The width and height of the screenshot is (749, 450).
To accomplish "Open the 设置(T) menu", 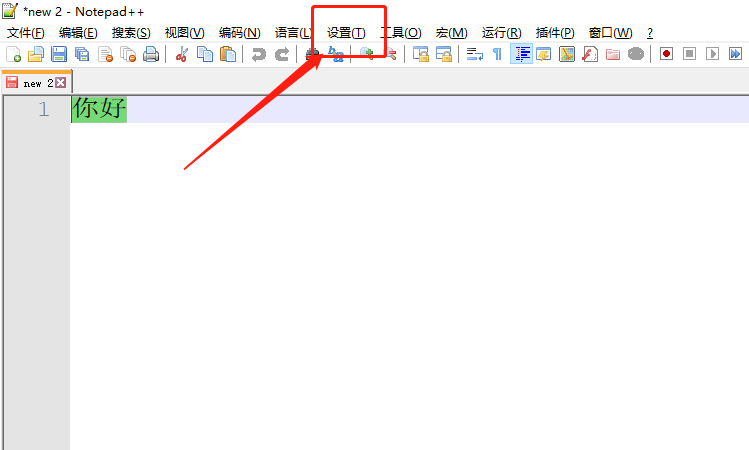I will point(346,32).
